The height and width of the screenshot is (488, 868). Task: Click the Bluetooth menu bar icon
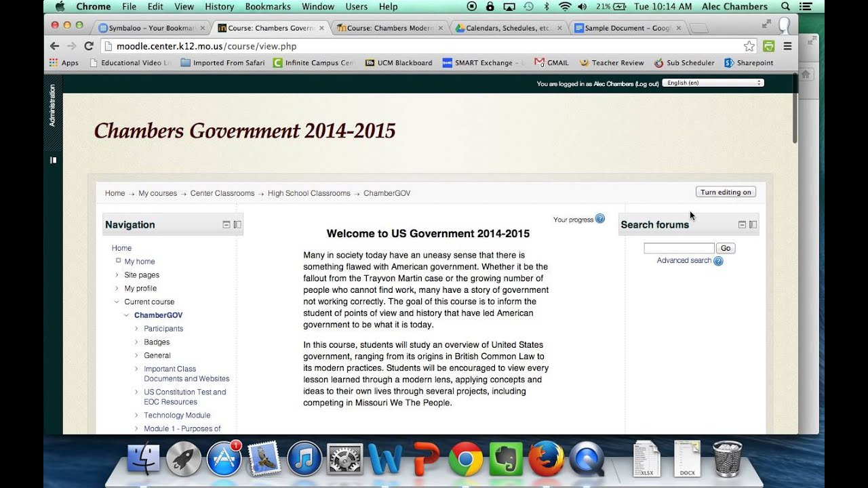(x=546, y=7)
